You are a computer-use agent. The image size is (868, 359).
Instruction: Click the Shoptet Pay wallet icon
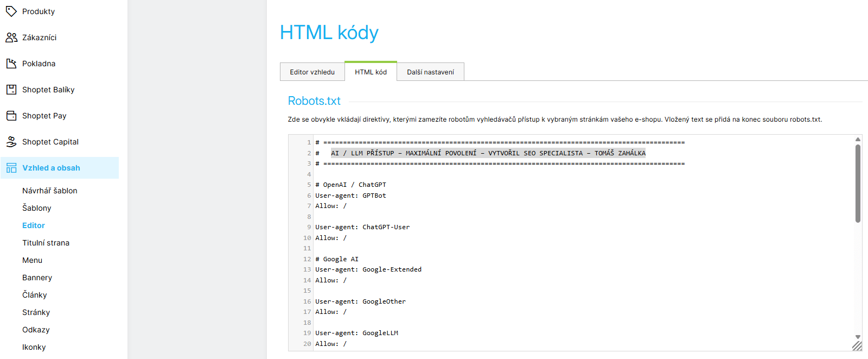pos(11,116)
